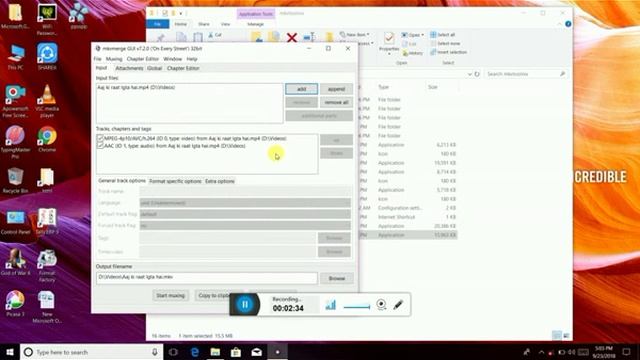This screenshot has width=640, height=360.
Task: Open mkvmerge File menu
Action: coord(98,59)
